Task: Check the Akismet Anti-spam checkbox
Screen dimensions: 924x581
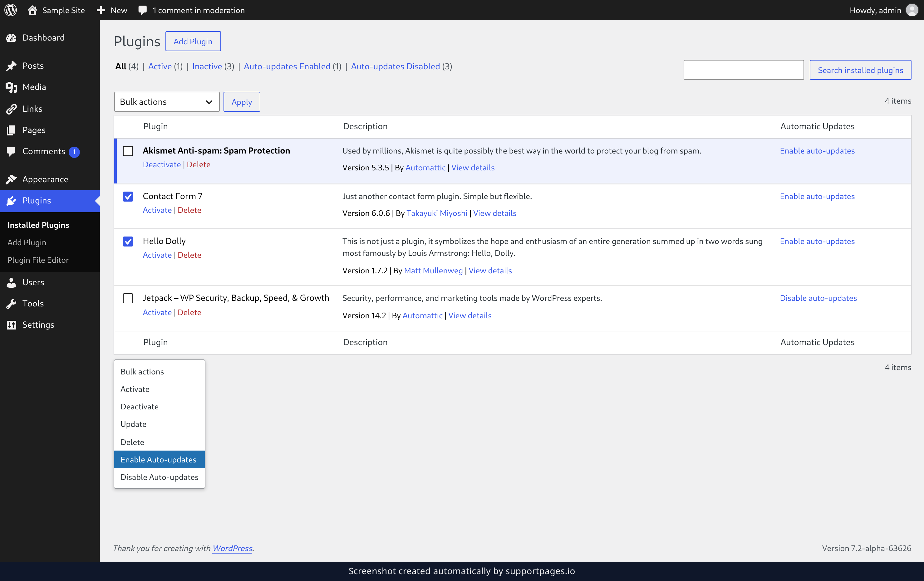Action: 128,151
